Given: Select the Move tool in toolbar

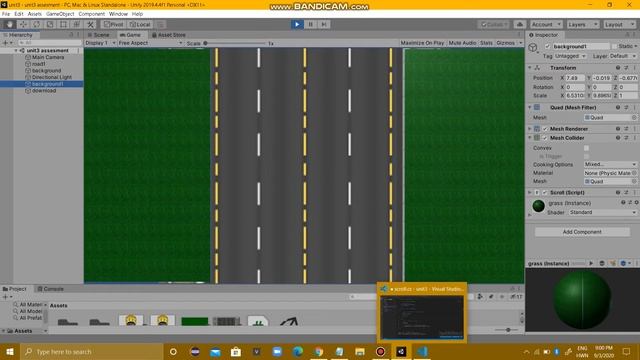Looking at the screenshot, I should click(23, 24).
